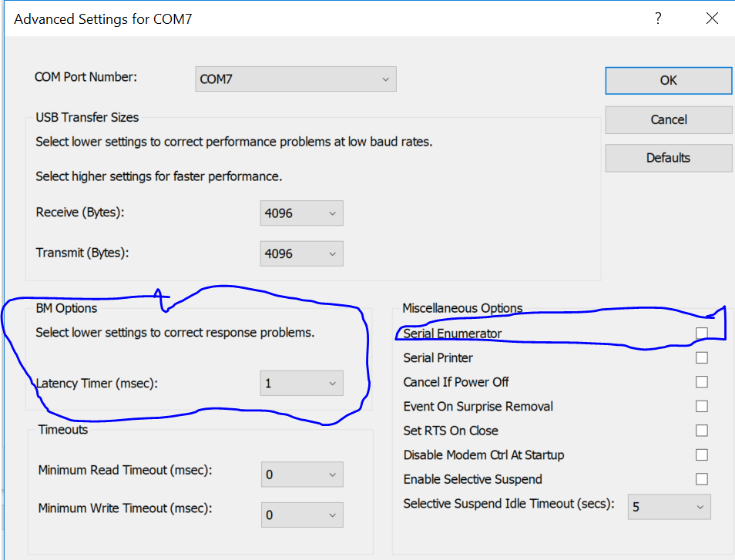This screenshot has height=560, width=735.
Task: Click the 'Advanced Settings for COM7' title text
Action: (103, 19)
